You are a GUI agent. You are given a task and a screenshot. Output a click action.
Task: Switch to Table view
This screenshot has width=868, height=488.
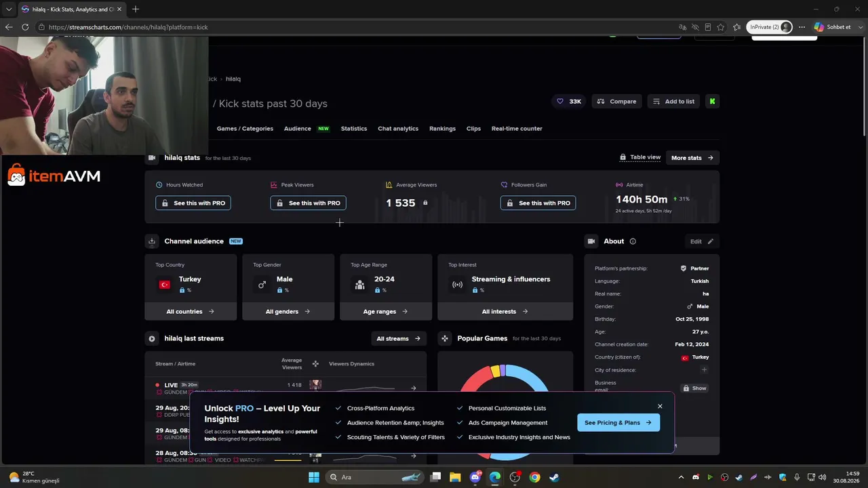(640, 157)
